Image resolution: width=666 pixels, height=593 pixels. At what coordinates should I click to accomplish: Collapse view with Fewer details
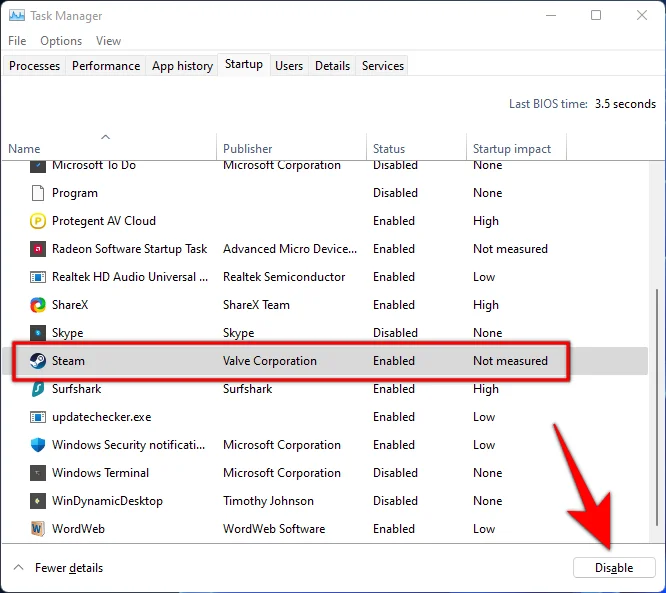coord(59,568)
